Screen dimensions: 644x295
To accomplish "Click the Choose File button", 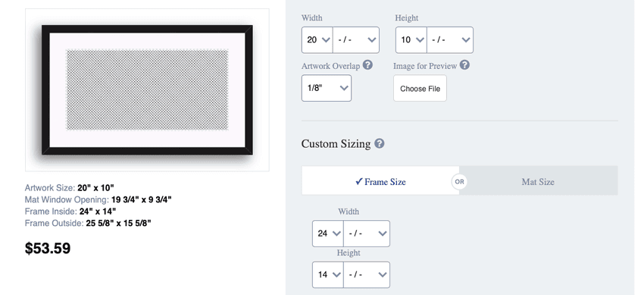I will coord(420,88).
